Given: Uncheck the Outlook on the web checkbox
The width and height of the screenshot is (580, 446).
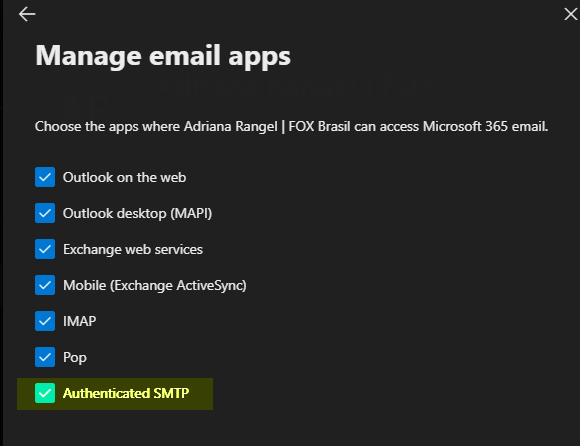Looking at the screenshot, I should coord(45,177).
